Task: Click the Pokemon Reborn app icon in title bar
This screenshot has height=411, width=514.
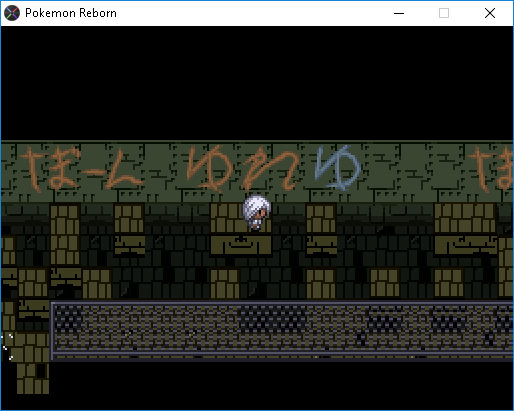Action: (x=12, y=13)
